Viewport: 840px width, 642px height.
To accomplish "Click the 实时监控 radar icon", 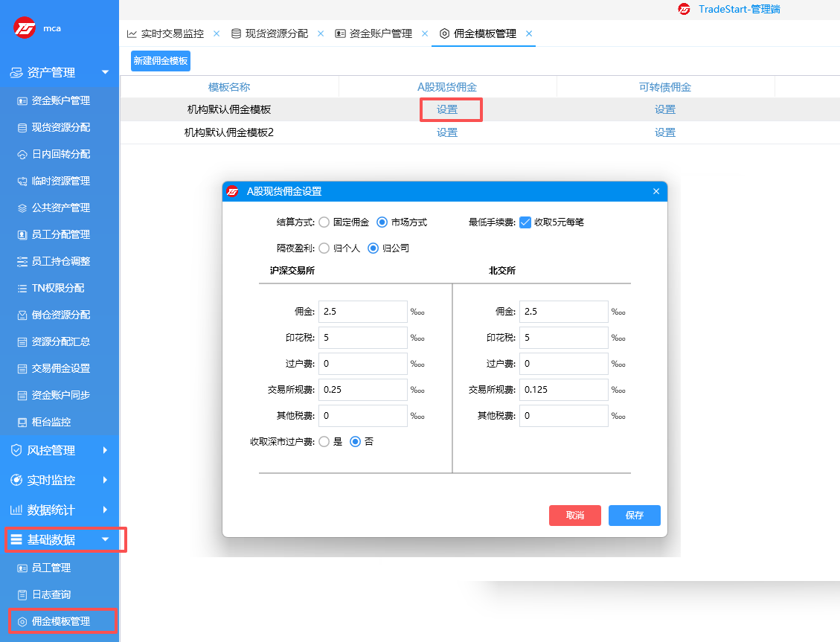I will tap(16, 480).
